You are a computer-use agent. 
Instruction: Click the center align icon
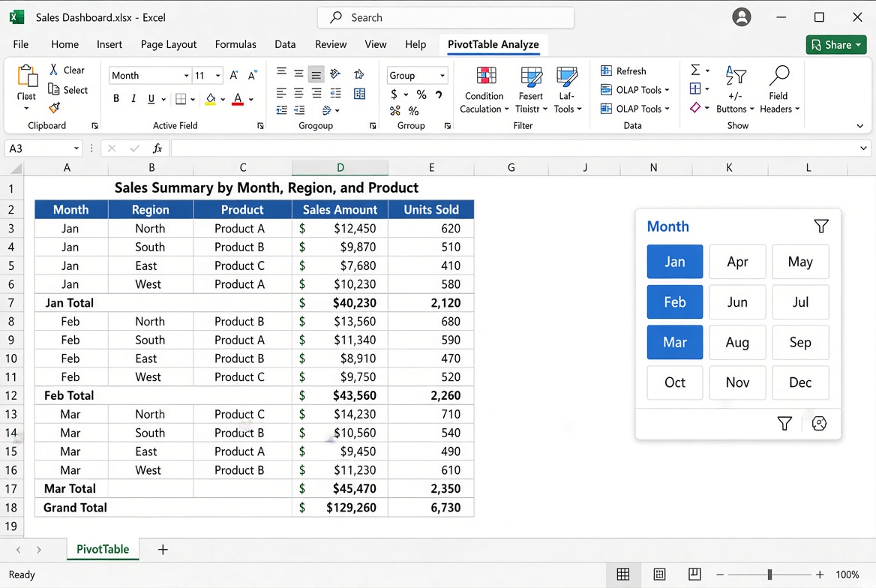pos(299,93)
